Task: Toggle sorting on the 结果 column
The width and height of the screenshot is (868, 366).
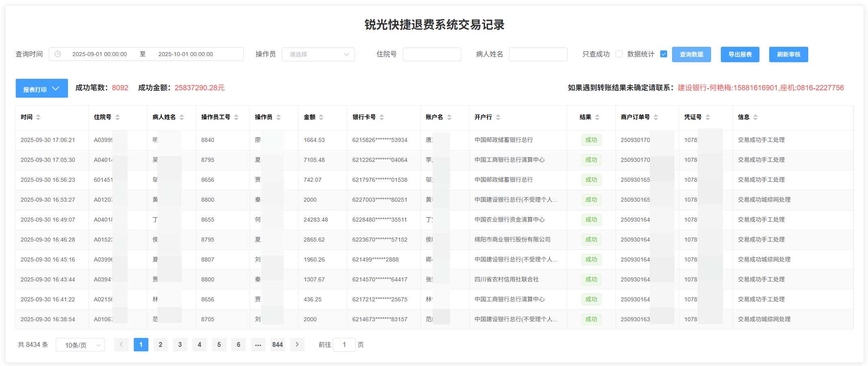Action: click(597, 117)
